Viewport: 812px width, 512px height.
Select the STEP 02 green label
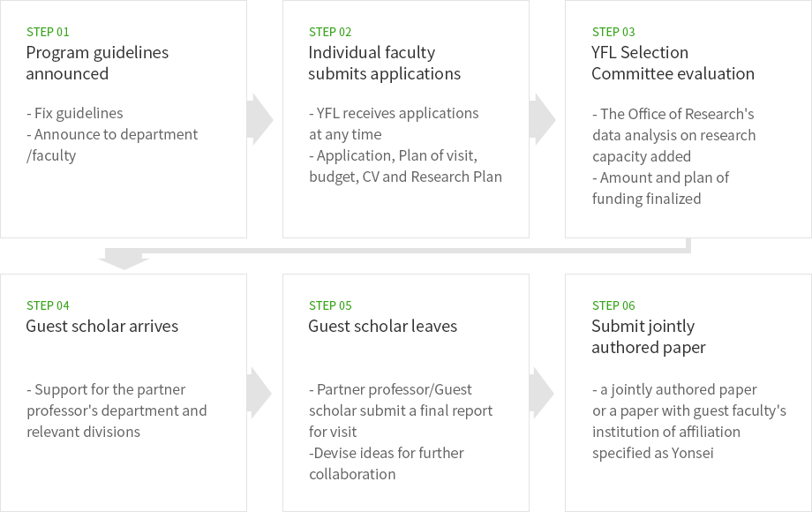pyautogui.click(x=330, y=32)
